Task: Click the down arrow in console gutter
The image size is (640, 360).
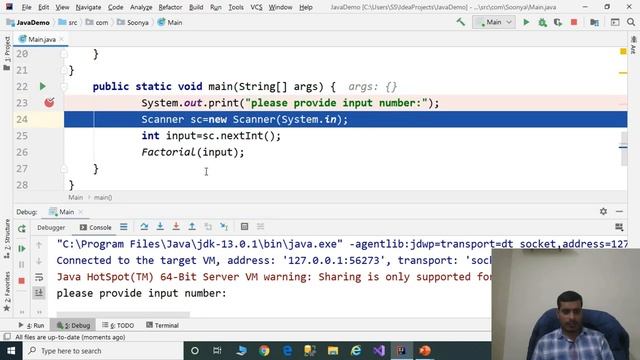Action: coord(39,261)
